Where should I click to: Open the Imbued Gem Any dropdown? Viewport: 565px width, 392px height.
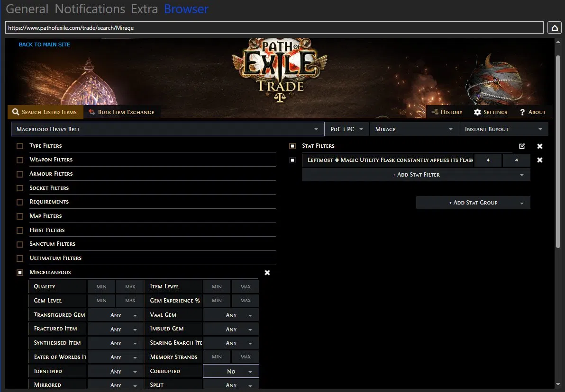pyautogui.click(x=231, y=329)
